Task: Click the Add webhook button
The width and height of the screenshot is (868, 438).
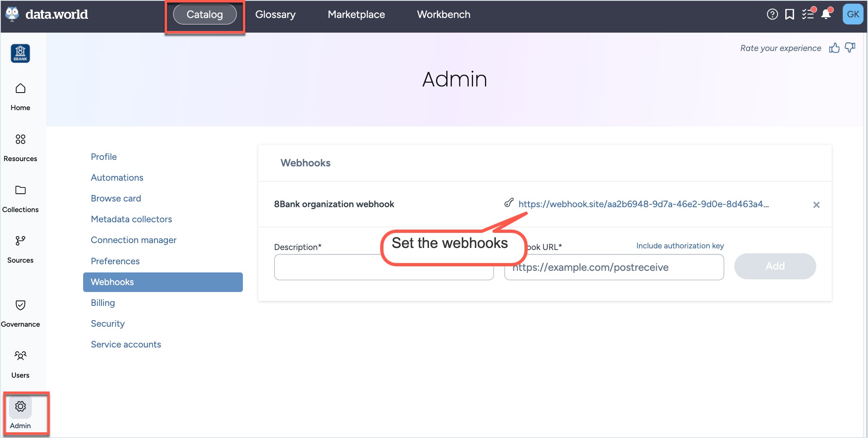Action: (775, 266)
